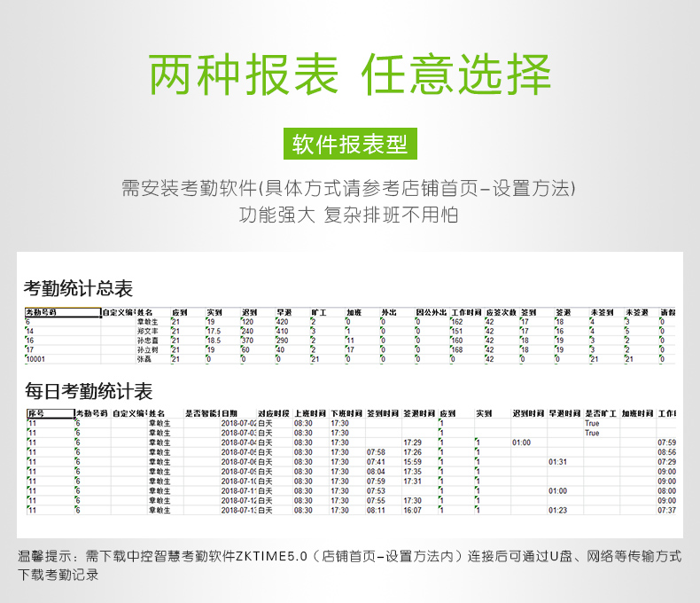This screenshot has height=603, width=700.
Task: Click the 01:23 early-leave time cell
Action: (x=557, y=510)
